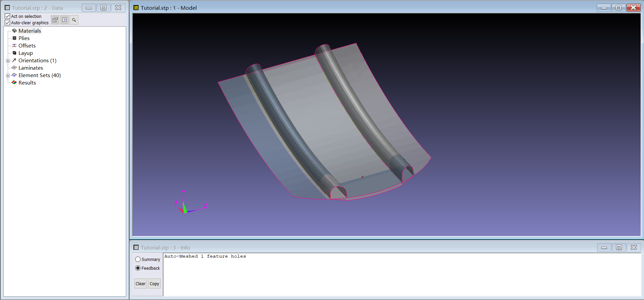Click the Clear button in the Info window
Screen dimensions: 644x300
(x=141, y=284)
